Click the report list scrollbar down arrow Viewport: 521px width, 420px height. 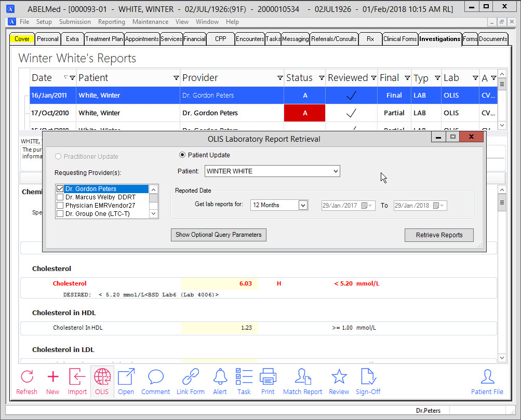pos(501,125)
